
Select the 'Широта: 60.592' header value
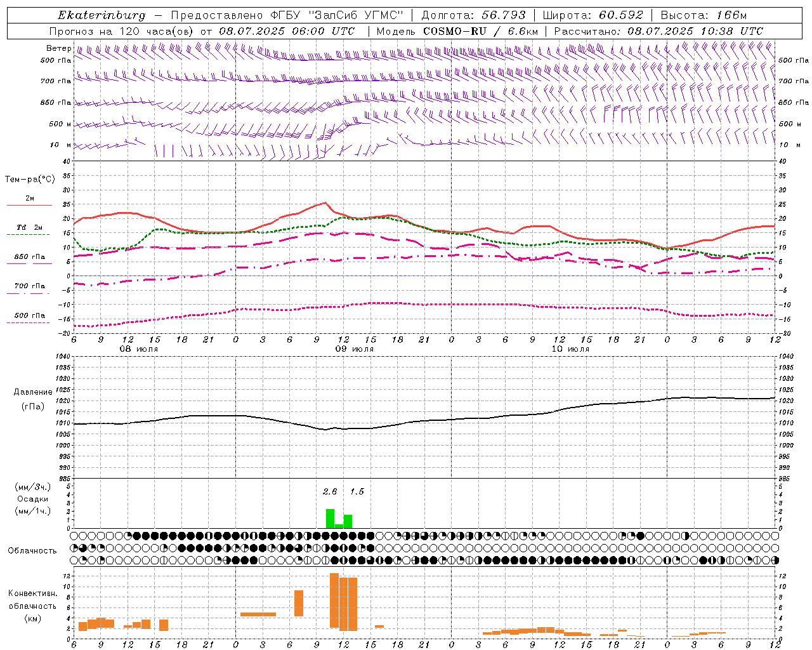(x=593, y=15)
